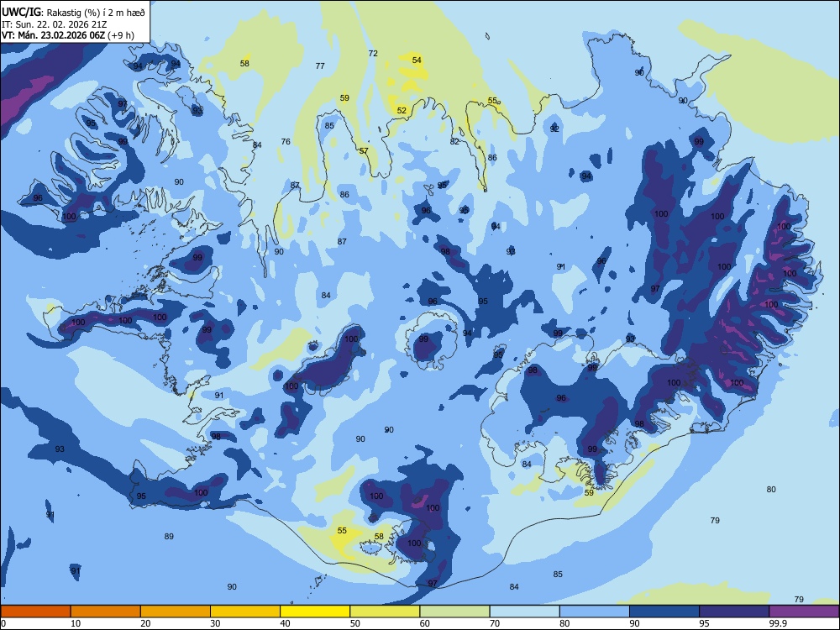
Task: Click the 0–10 dark orange legend swatch
Action: 35,612
